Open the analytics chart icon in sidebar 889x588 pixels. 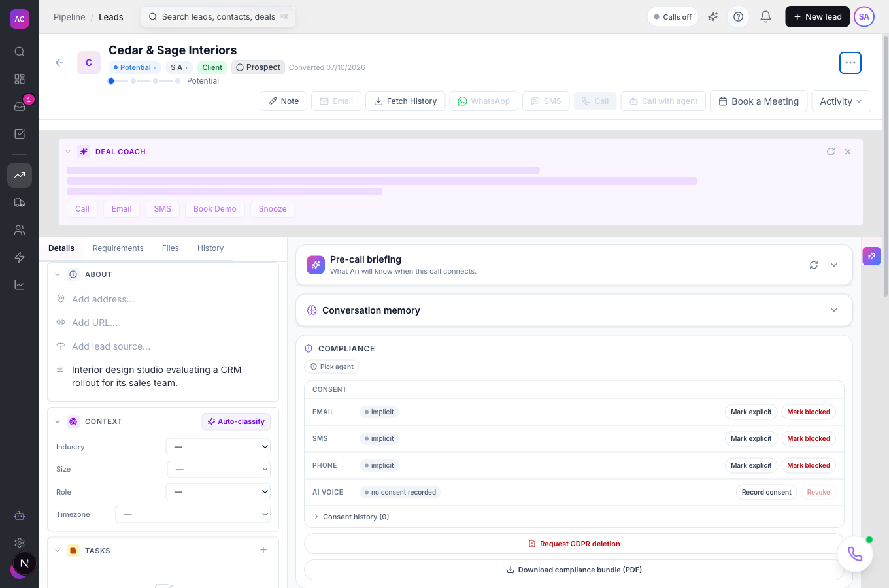pos(20,285)
